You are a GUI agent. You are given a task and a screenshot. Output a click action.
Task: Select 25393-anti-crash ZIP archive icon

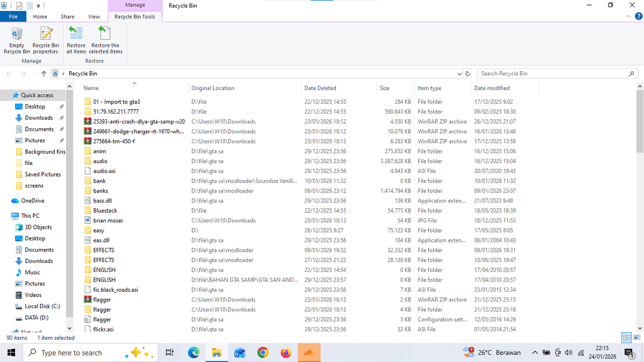[x=88, y=121]
